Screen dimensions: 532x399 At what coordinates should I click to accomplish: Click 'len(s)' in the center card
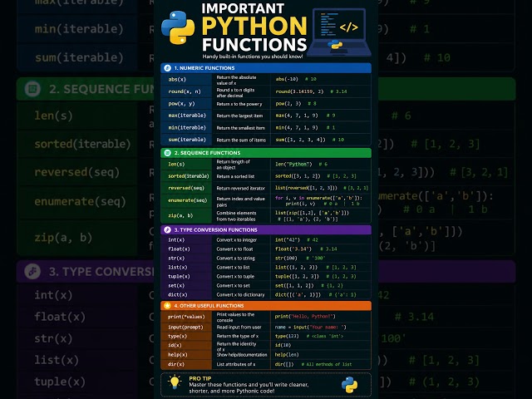176,165
